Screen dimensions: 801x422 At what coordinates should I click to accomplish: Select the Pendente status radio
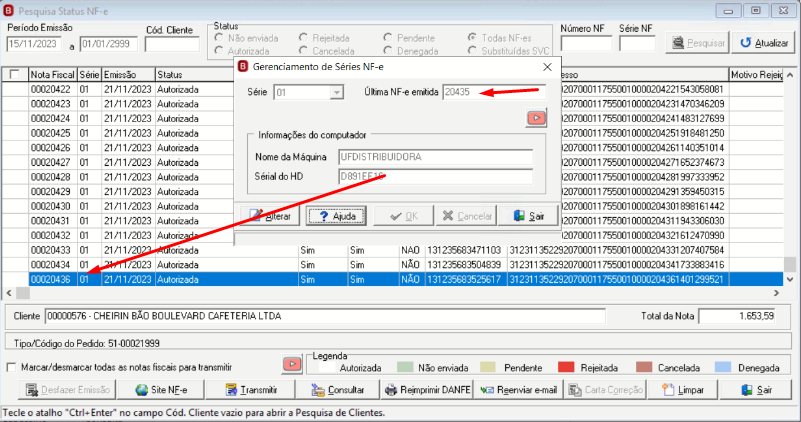[388, 38]
